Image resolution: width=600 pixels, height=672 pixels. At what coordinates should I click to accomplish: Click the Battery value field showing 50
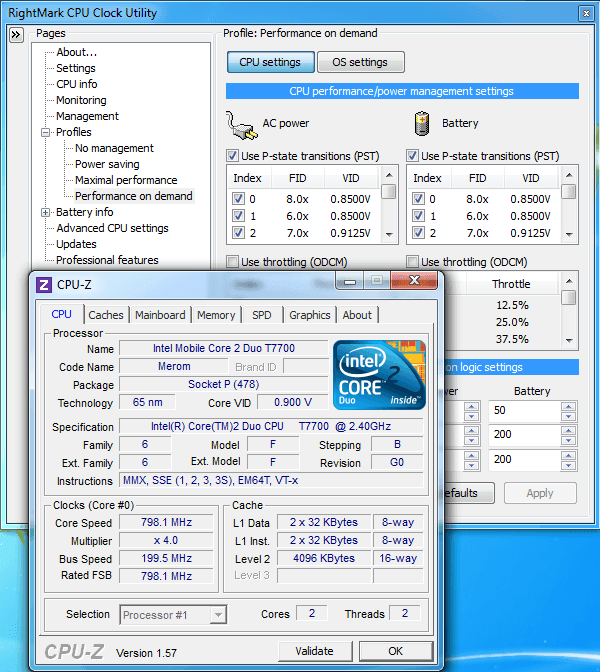[525, 411]
